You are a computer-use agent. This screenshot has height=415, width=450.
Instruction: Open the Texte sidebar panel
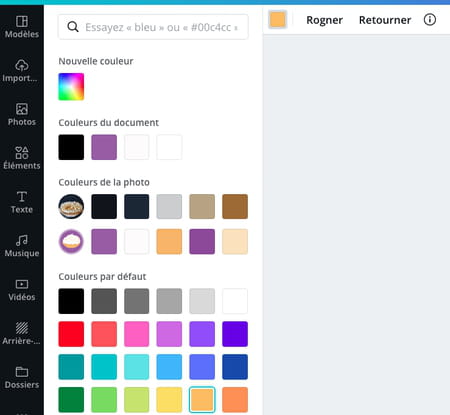(x=22, y=202)
